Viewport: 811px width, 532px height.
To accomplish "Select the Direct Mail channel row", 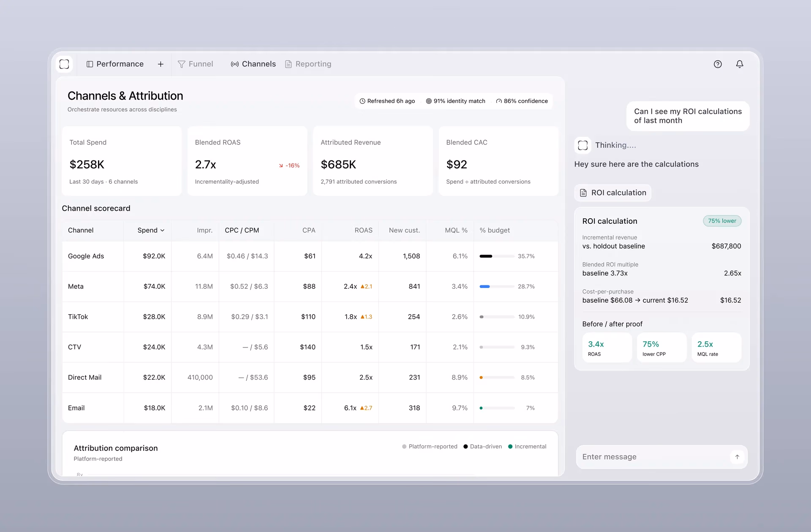I will point(310,378).
